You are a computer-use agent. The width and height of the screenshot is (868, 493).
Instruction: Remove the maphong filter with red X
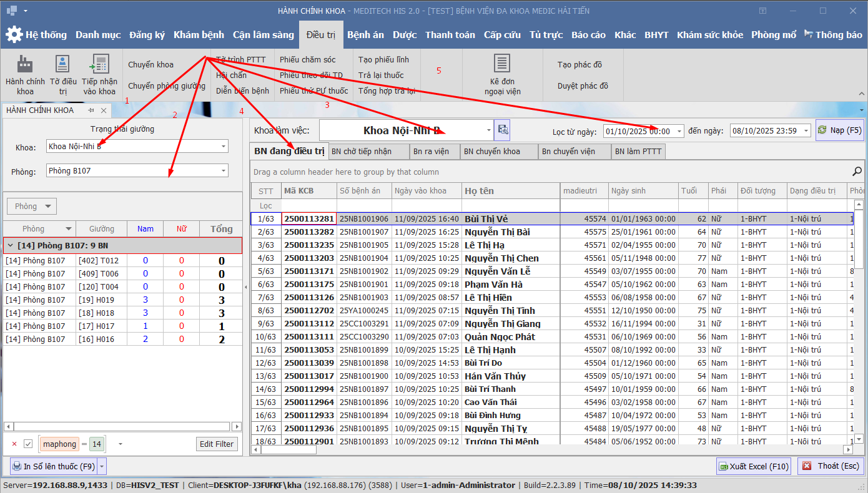(14, 444)
